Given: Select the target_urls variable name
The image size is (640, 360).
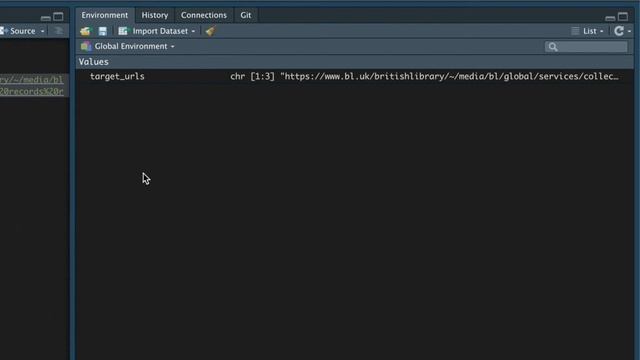Looking at the screenshot, I should pos(117,77).
